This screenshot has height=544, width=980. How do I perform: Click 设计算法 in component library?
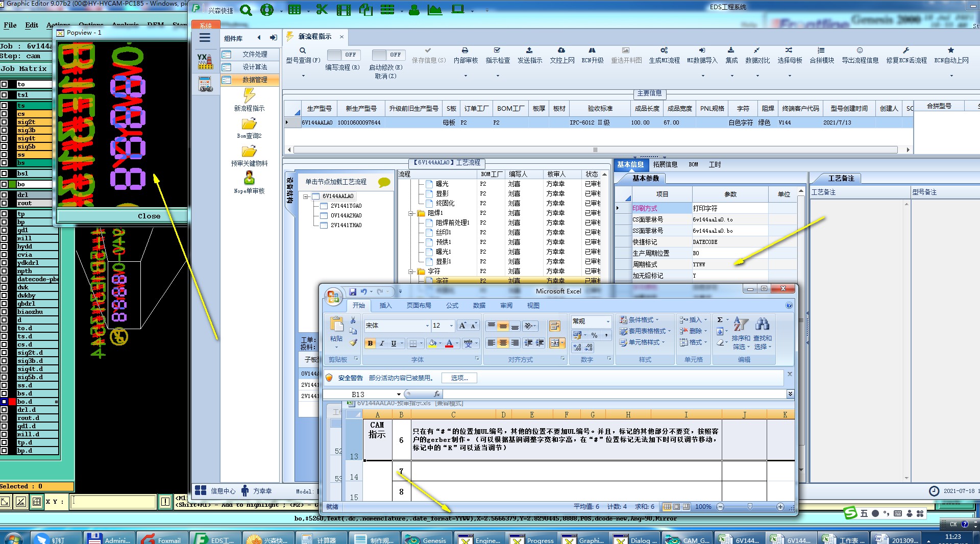pyautogui.click(x=250, y=67)
